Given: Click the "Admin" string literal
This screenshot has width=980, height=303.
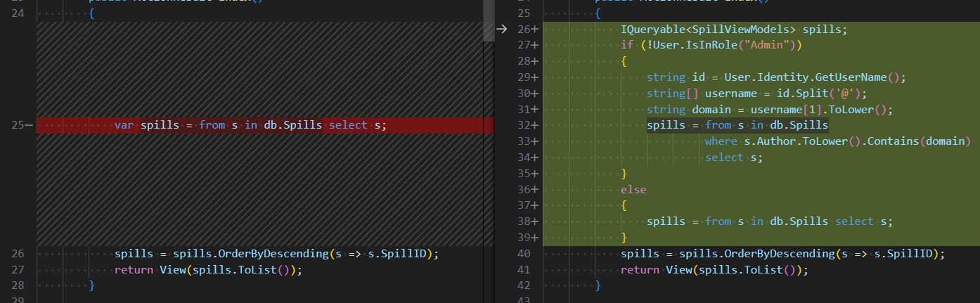Looking at the screenshot, I should point(766,45).
